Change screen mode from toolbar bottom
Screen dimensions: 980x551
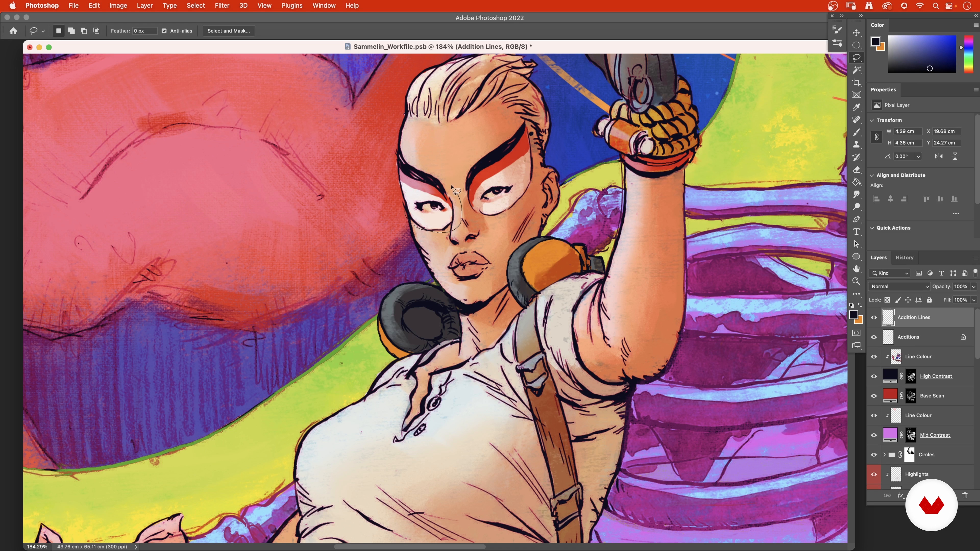(x=856, y=345)
